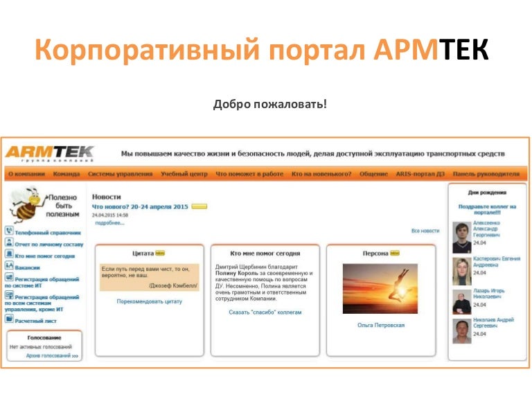Open ARIS-портал ДЗ from the navigation bar
The width and height of the screenshot is (532, 399).
pyautogui.click(x=420, y=174)
